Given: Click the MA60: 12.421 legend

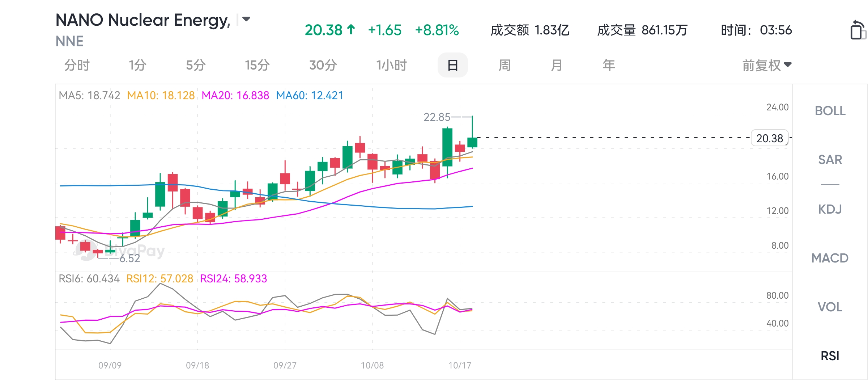Looking at the screenshot, I should click(x=310, y=95).
